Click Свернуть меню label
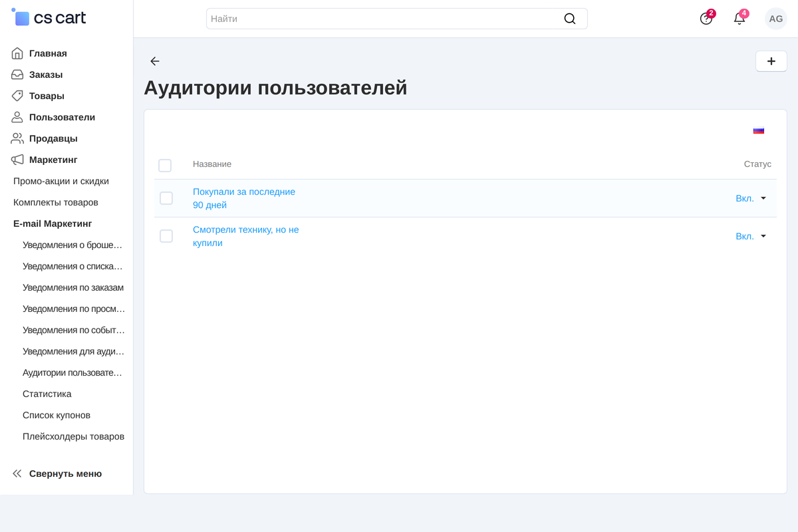 point(65,473)
